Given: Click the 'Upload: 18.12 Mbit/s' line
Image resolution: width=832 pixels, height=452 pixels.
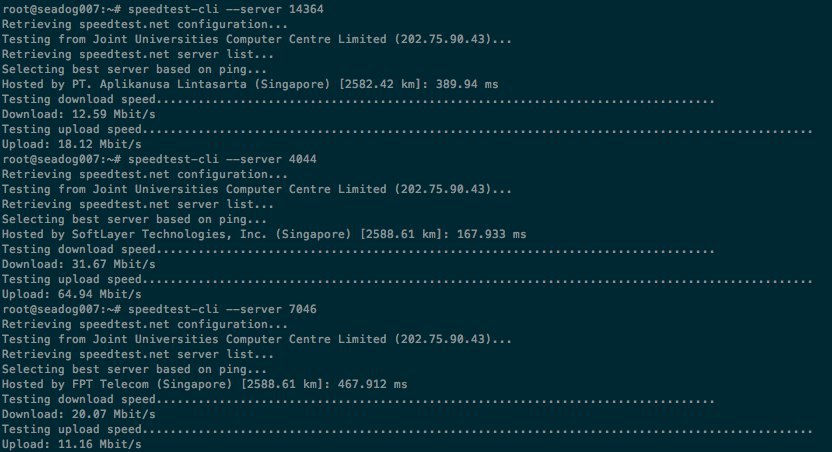Looking at the screenshot, I should [x=72, y=144].
